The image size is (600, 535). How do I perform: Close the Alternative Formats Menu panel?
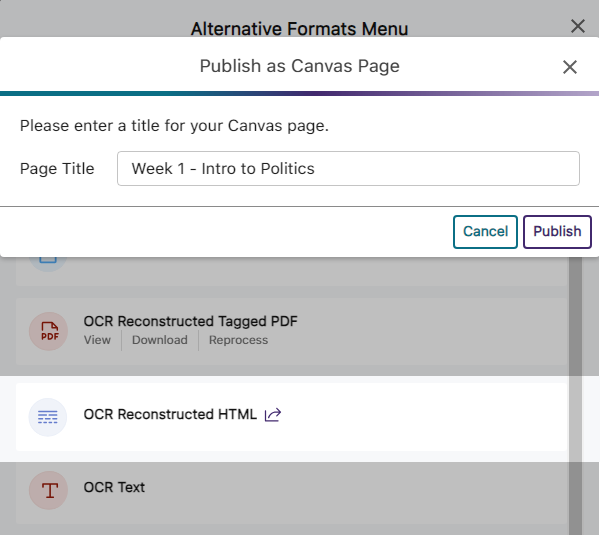click(x=577, y=27)
